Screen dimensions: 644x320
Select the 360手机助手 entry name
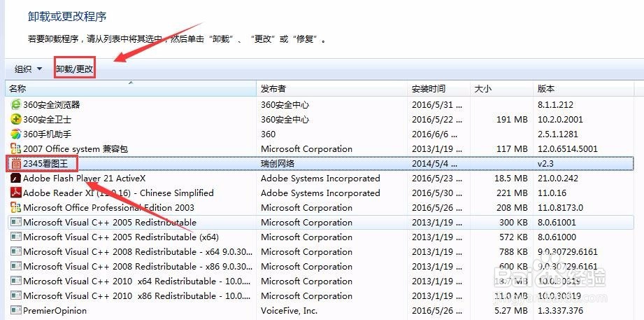(x=48, y=134)
